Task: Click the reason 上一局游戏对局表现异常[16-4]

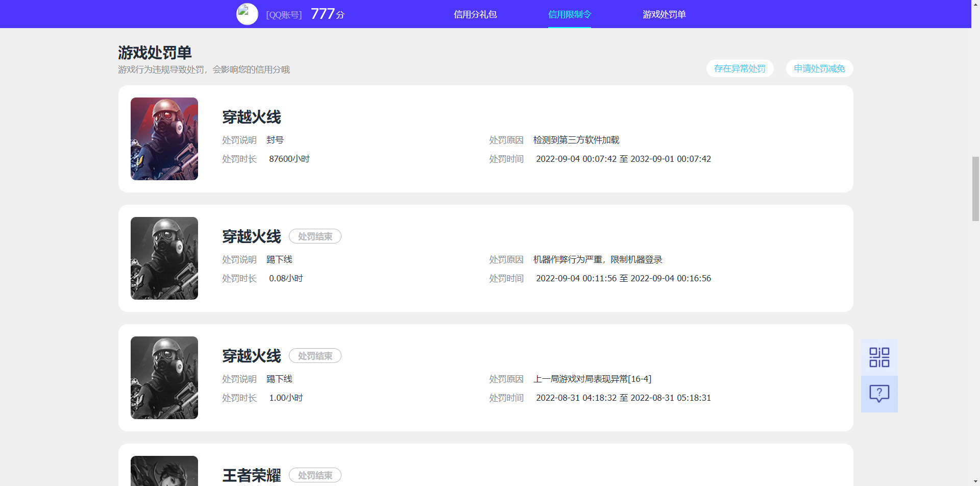Action: [x=592, y=379]
